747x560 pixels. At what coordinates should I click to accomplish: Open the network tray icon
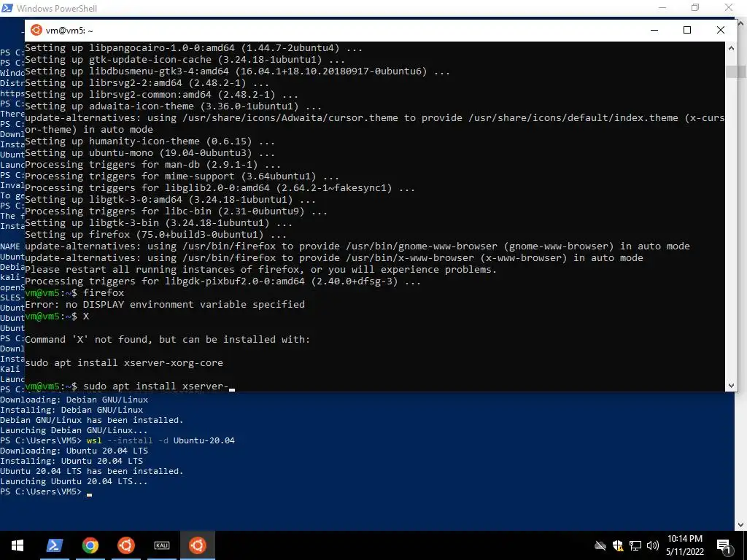coord(635,545)
